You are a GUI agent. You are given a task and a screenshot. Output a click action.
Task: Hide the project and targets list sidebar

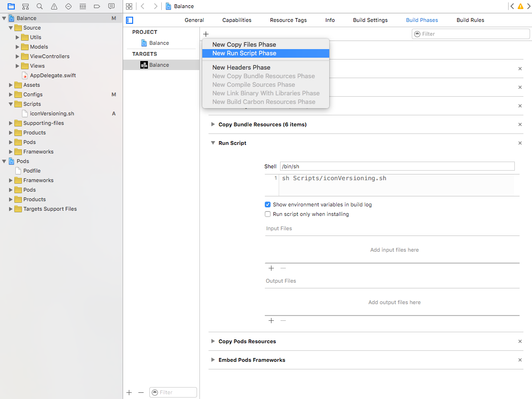(x=129, y=20)
